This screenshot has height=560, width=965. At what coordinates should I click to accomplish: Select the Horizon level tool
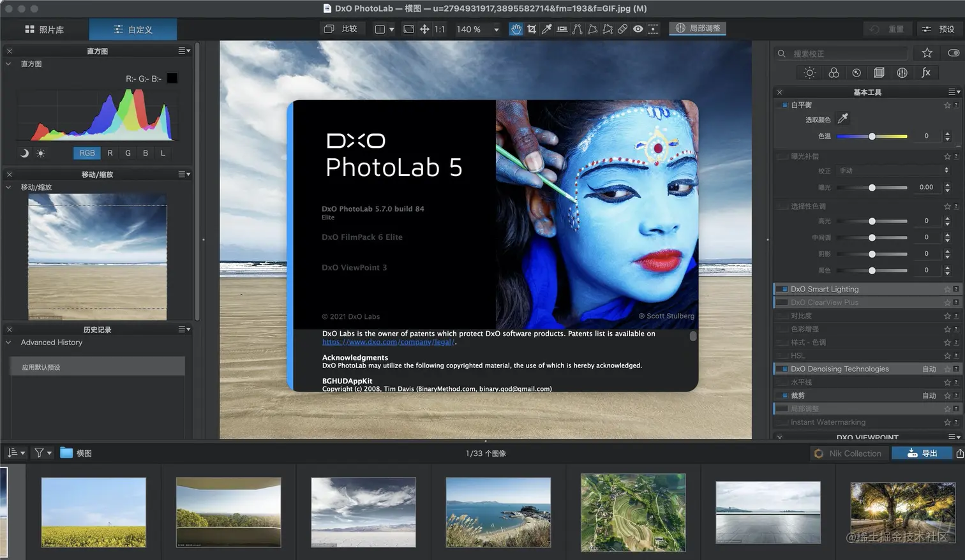coord(562,29)
